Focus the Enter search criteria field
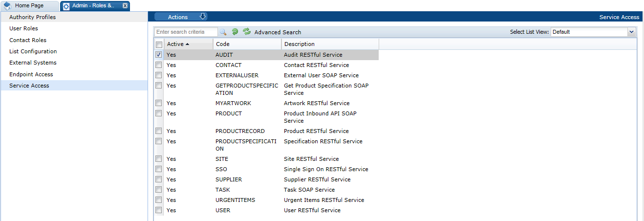The image size is (644, 221). pyautogui.click(x=186, y=32)
